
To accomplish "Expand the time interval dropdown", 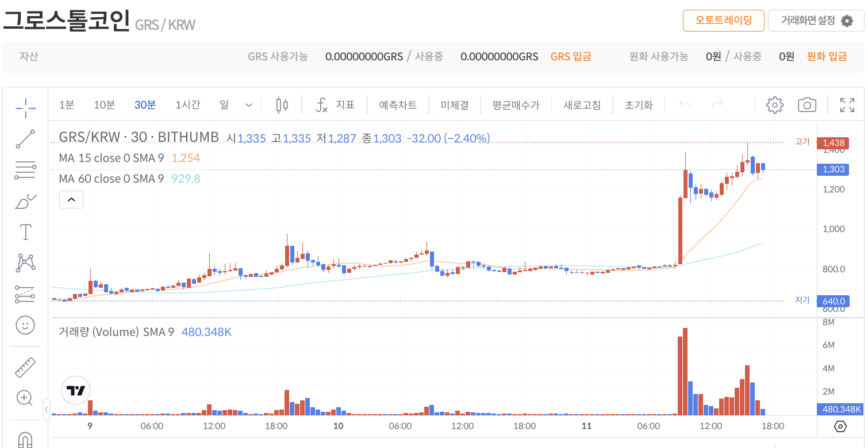I will [249, 105].
